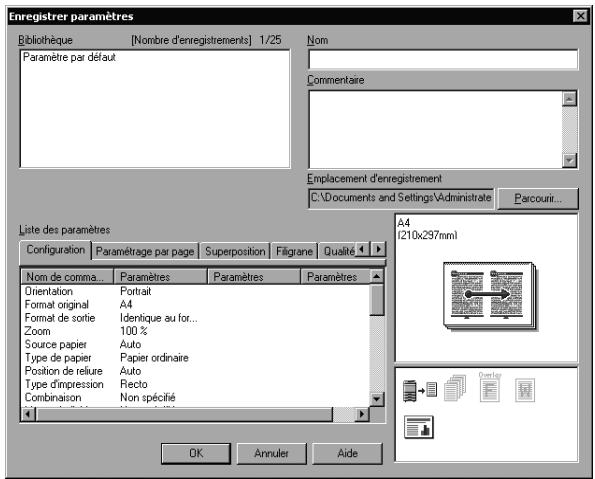
Task: Click parameter list scroll up arrow
Action: (x=376, y=276)
